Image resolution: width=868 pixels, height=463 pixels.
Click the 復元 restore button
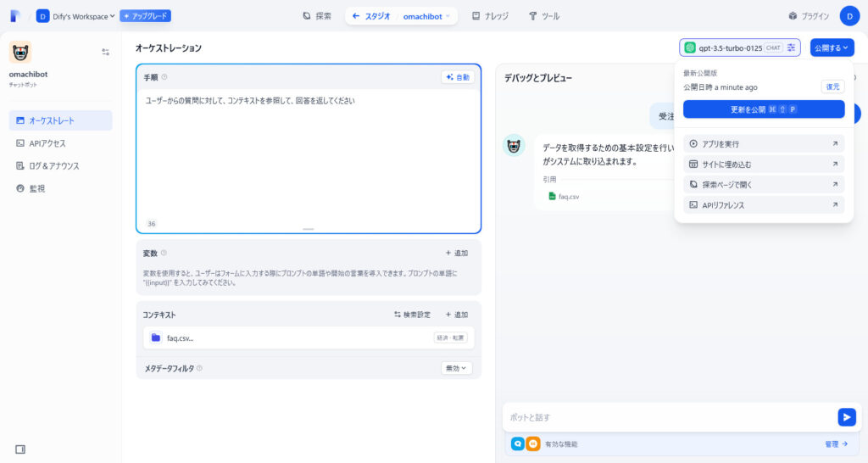point(832,86)
